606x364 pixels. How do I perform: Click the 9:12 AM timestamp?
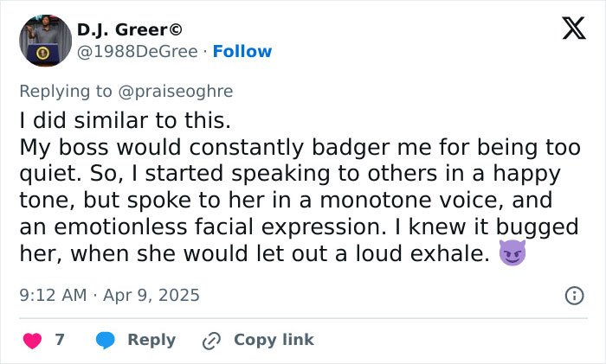tap(53, 295)
